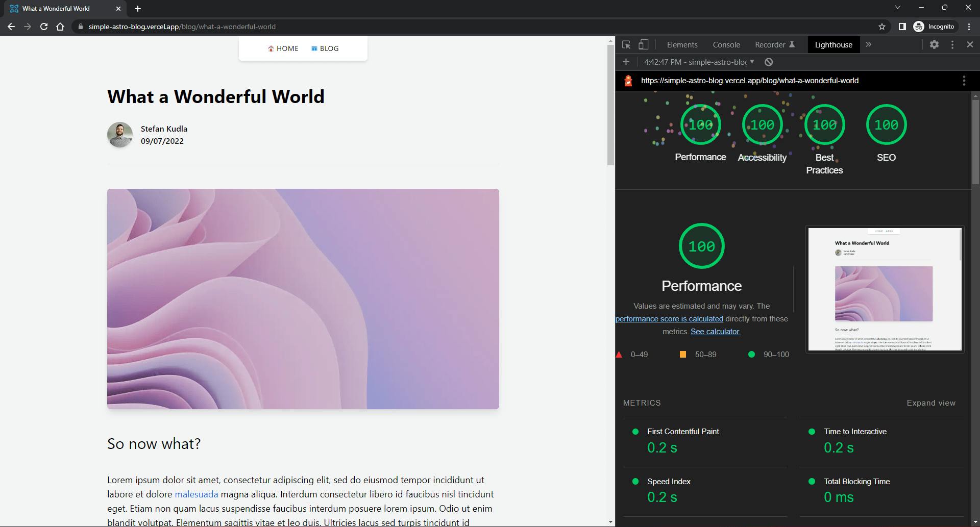Click the inspect element picker icon
Screen dimensions: 980x527
point(626,45)
